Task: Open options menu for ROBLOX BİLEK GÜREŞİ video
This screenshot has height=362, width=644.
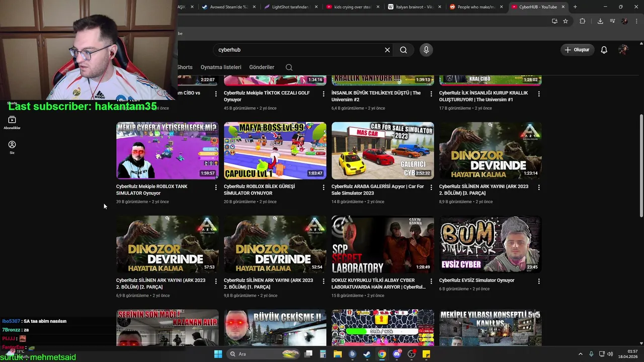Action: pos(324,187)
